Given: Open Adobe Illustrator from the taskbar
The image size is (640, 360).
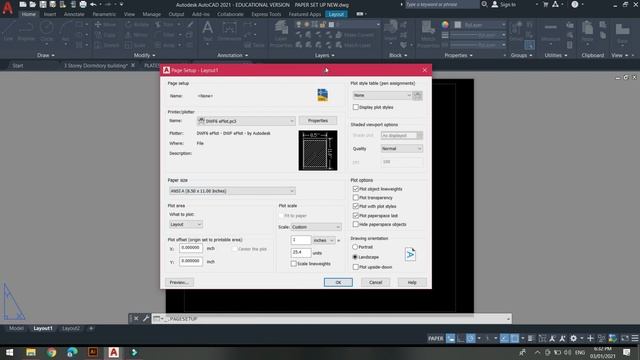Looking at the screenshot, I should [93, 352].
